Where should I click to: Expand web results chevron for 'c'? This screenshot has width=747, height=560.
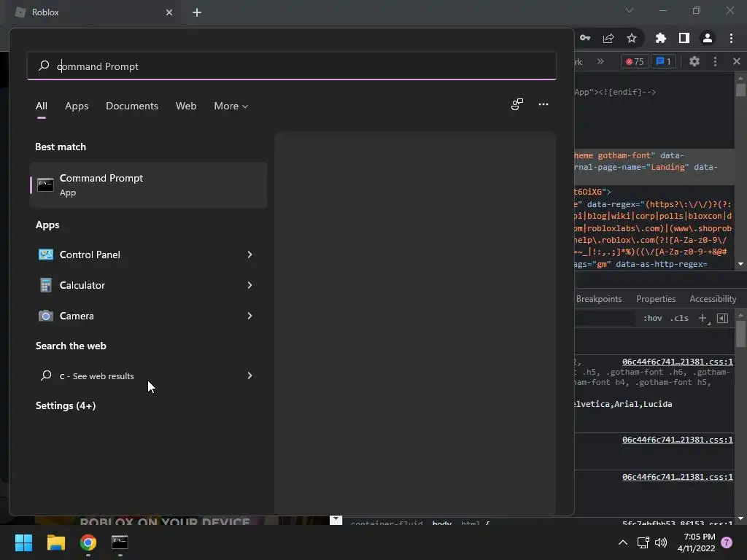click(x=249, y=376)
